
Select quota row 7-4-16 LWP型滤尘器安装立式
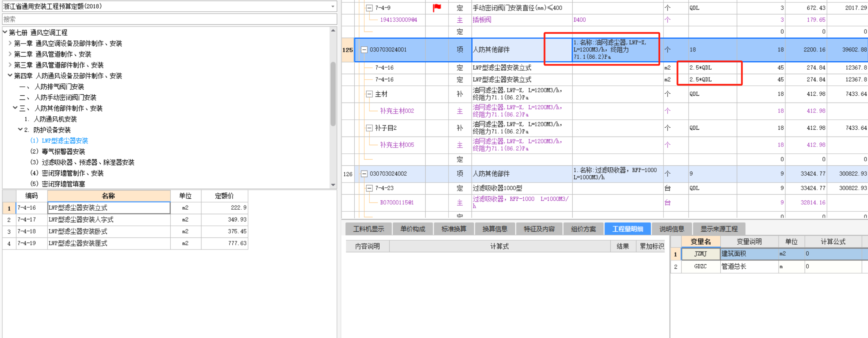pyautogui.click(x=125, y=208)
